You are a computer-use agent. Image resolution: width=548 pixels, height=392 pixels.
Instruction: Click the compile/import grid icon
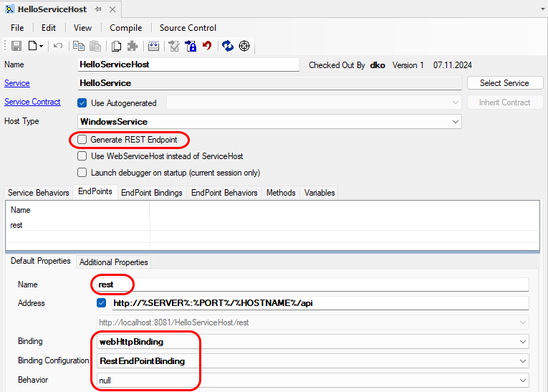pos(153,46)
